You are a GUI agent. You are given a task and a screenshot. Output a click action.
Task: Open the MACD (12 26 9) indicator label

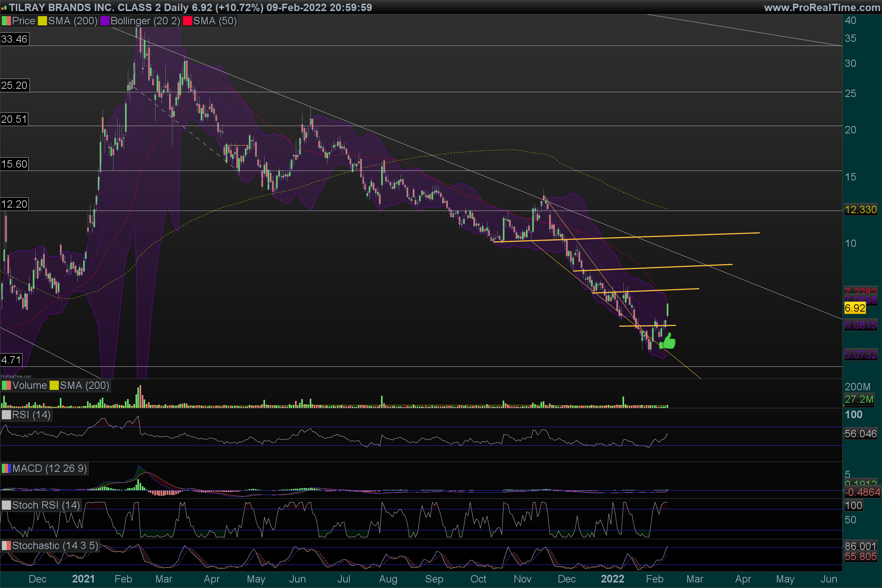pos(49,468)
